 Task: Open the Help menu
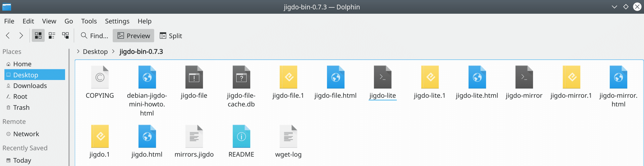(145, 21)
